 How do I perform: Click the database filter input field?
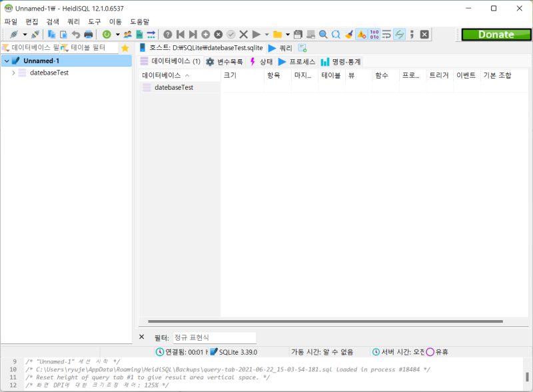[x=31, y=47]
